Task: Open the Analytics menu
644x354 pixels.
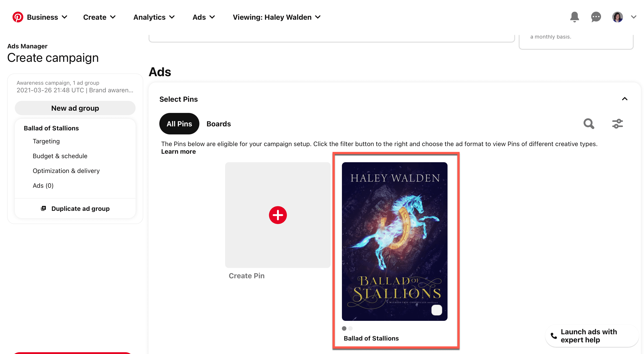Action: (x=154, y=17)
